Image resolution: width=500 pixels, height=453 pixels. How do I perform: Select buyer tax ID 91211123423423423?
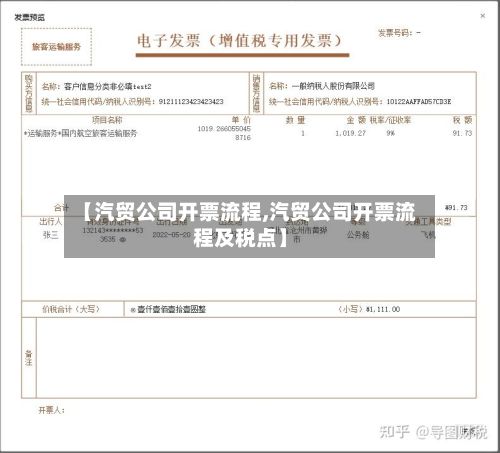(x=191, y=101)
